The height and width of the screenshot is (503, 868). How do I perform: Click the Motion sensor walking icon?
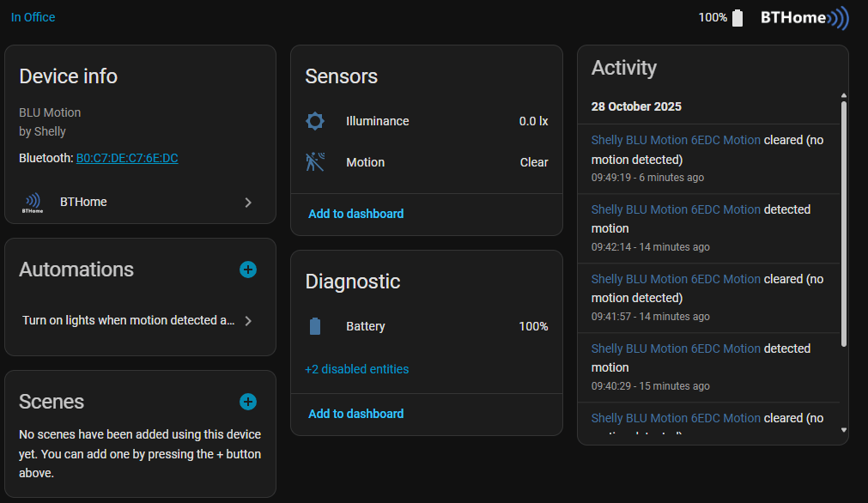315,162
